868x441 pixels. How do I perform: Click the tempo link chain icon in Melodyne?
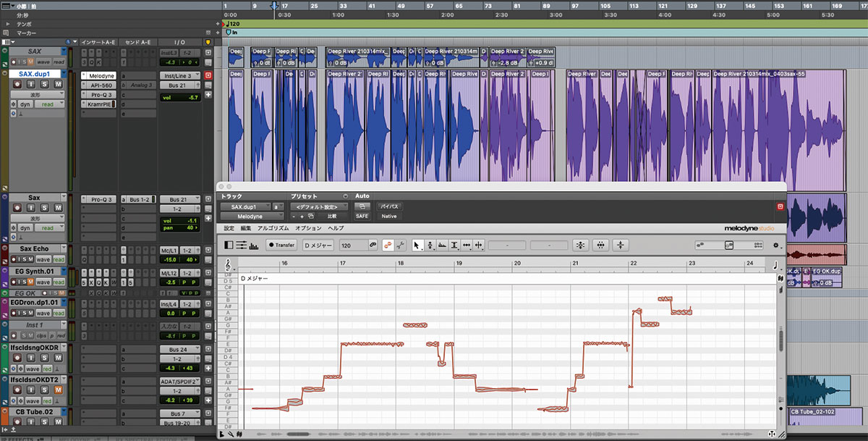click(x=373, y=245)
